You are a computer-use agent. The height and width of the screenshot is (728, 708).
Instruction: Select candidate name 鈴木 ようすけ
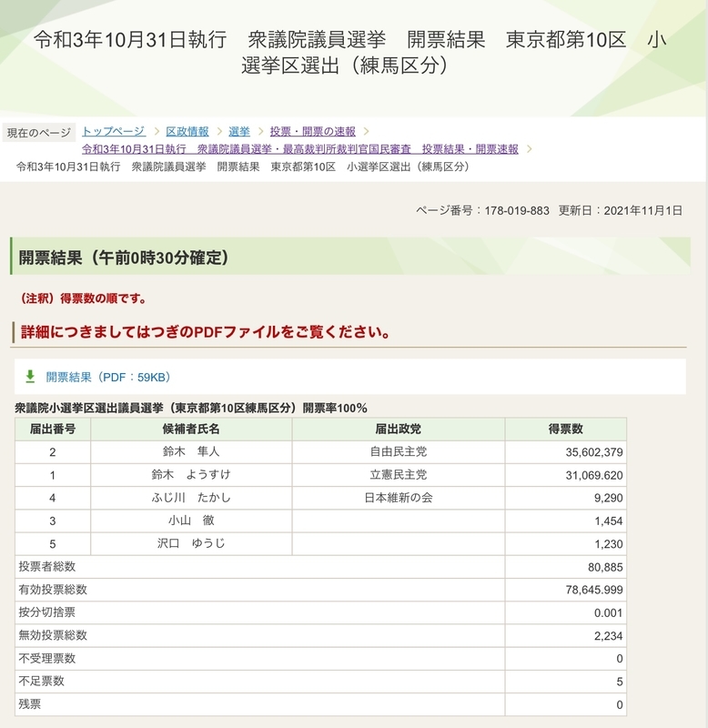pos(191,474)
